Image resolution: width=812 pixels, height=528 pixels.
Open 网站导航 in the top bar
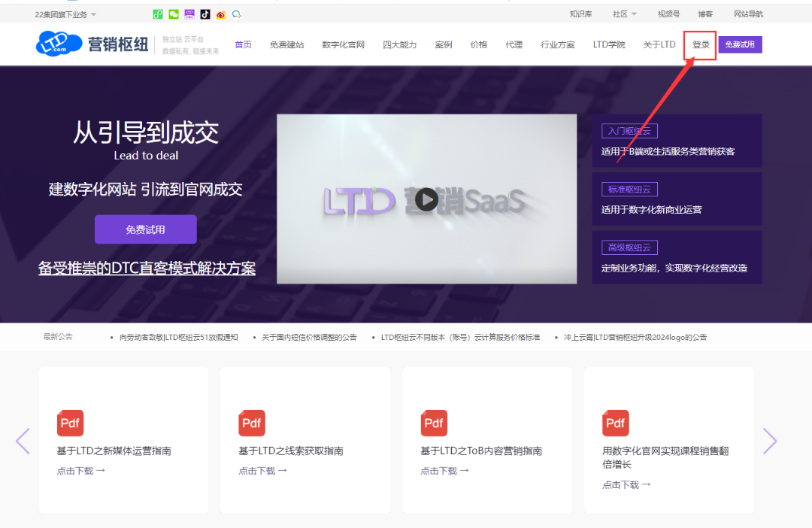(x=748, y=14)
